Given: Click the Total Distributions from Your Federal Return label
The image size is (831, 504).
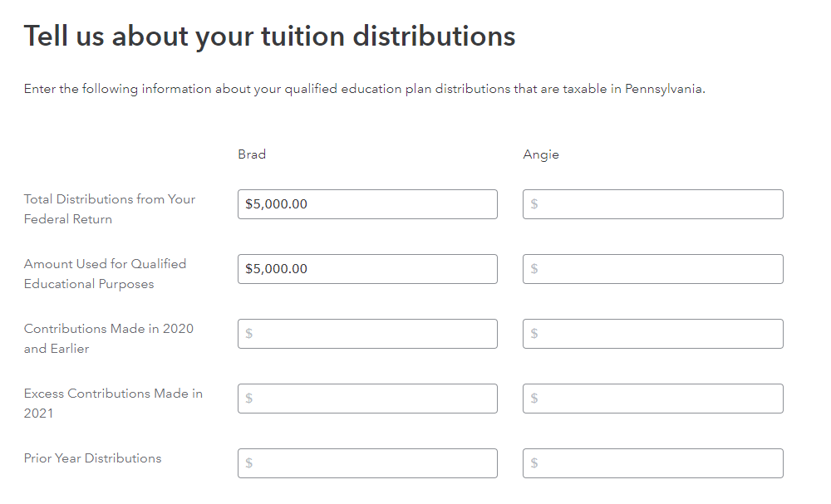Looking at the screenshot, I should [110, 209].
